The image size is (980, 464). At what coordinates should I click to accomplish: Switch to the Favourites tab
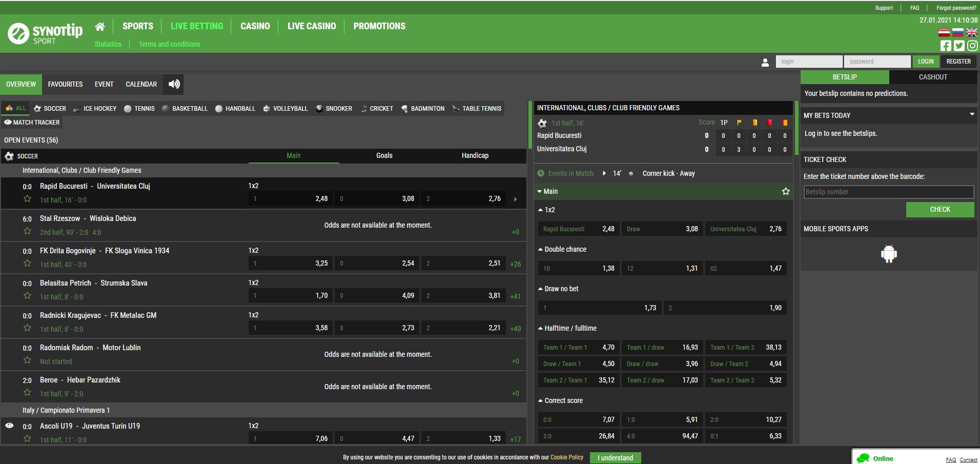click(65, 84)
